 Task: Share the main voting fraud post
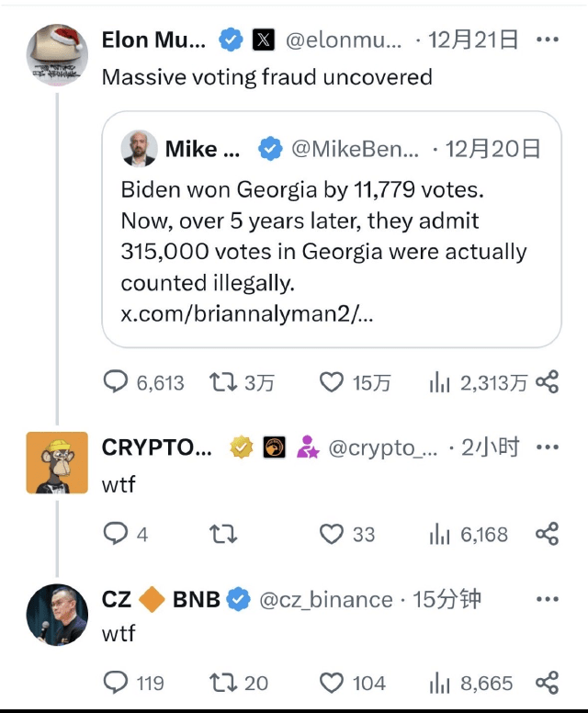(x=547, y=382)
